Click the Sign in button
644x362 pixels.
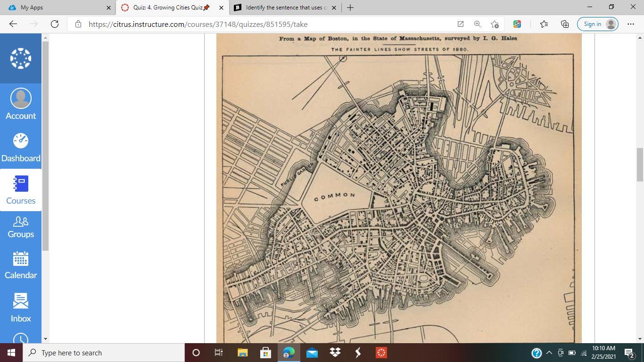(x=597, y=24)
